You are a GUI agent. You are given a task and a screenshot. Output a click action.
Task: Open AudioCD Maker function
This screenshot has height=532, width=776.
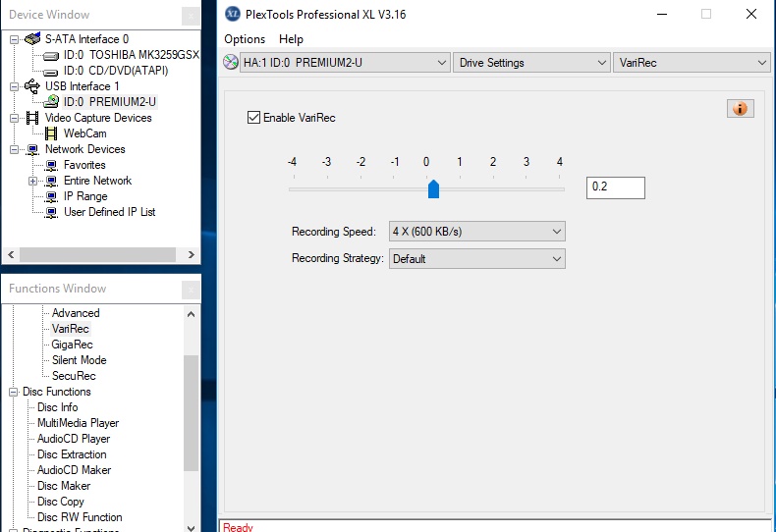(75, 470)
